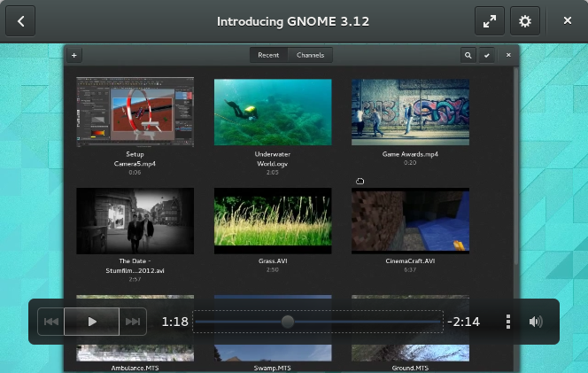Close the Introducing GNOME 3.12 player
This screenshot has width=588, height=373.
point(568,20)
